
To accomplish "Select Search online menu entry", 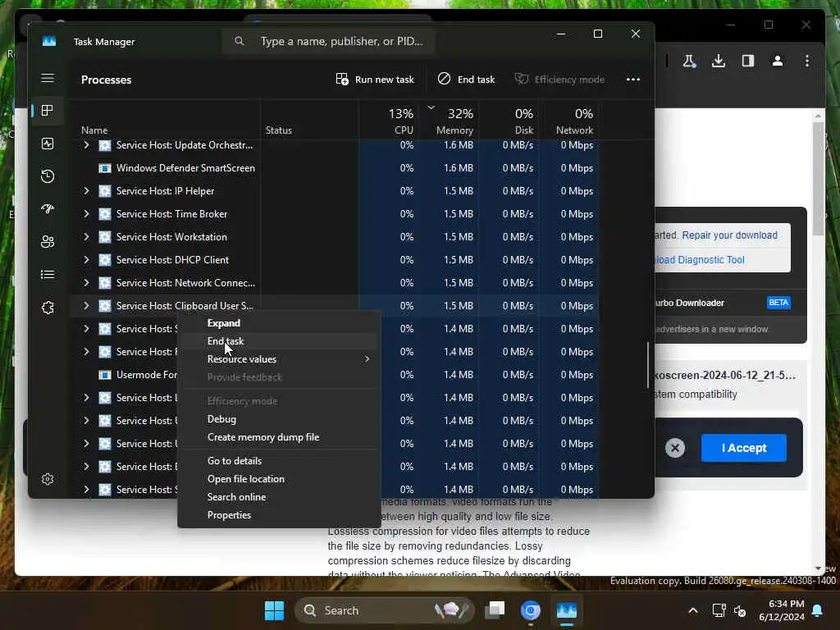I will 279,497.
